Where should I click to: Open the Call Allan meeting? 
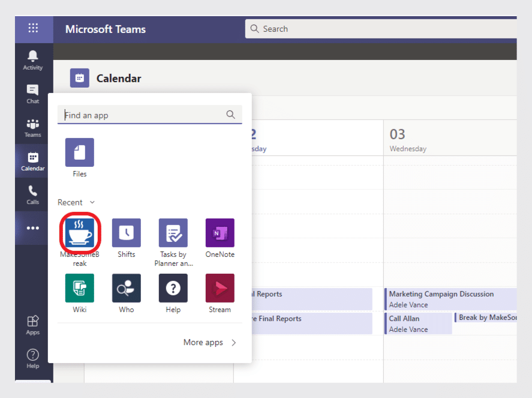[x=418, y=324]
